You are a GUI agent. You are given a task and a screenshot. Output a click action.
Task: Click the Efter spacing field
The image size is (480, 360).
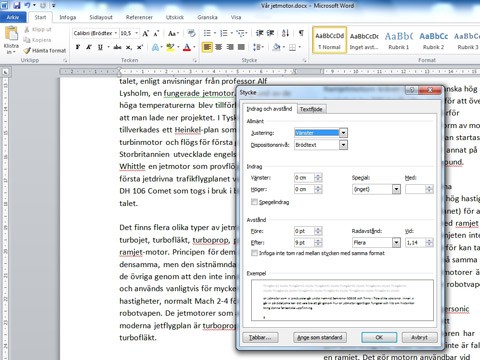pyautogui.click(x=304, y=242)
